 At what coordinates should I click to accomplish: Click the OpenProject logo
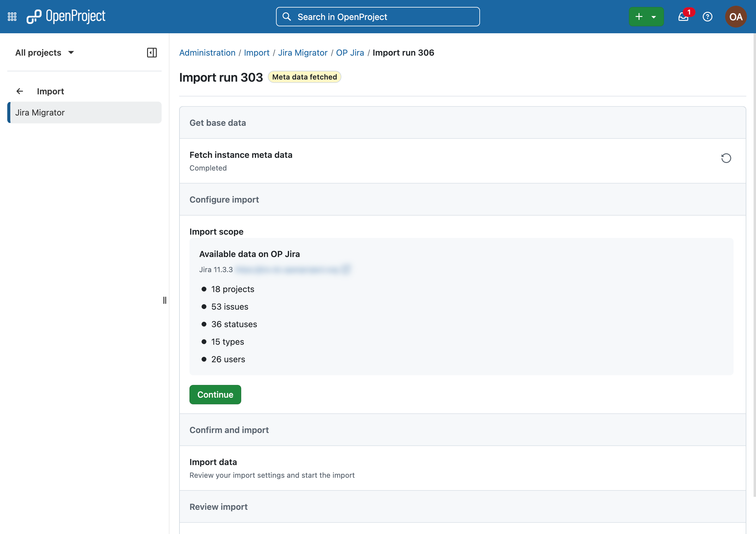click(x=66, y=16)
